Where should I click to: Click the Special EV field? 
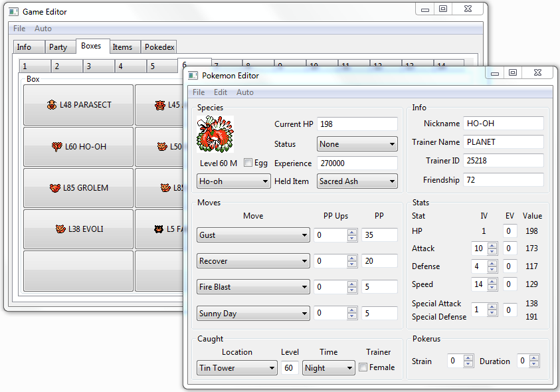click(510, 310)
